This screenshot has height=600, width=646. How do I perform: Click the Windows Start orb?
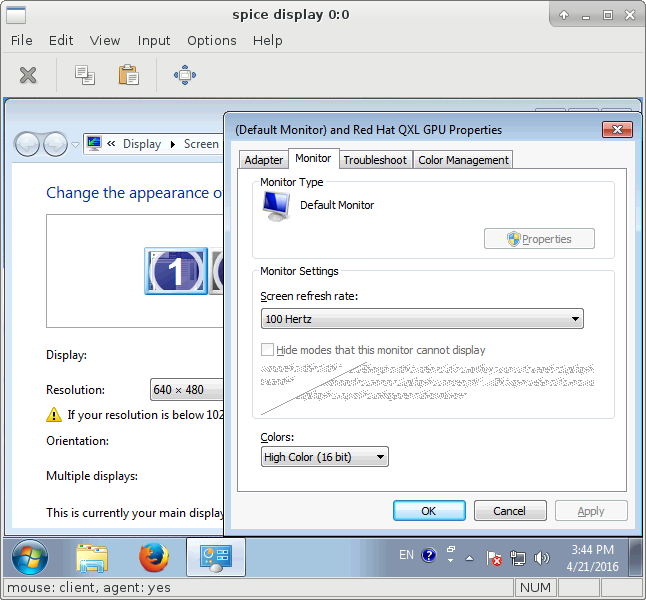tap(29, 556)
